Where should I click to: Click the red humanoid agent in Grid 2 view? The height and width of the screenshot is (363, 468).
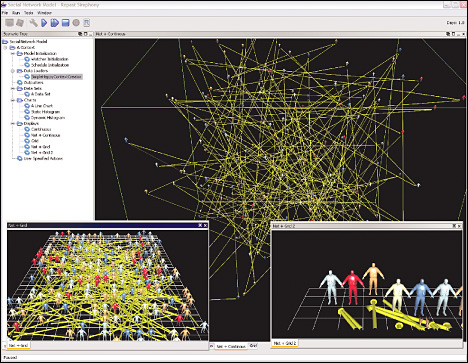[x=353, y=287]
